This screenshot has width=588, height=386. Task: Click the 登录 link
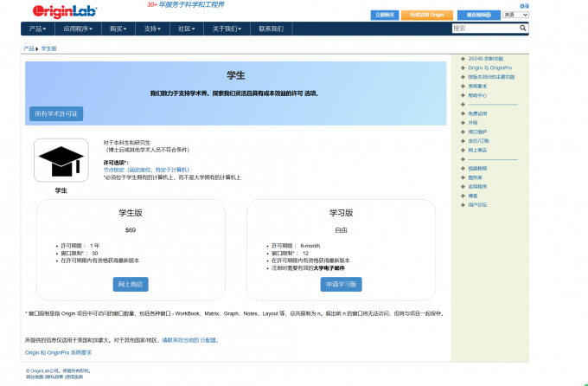[x=524, y=6]
